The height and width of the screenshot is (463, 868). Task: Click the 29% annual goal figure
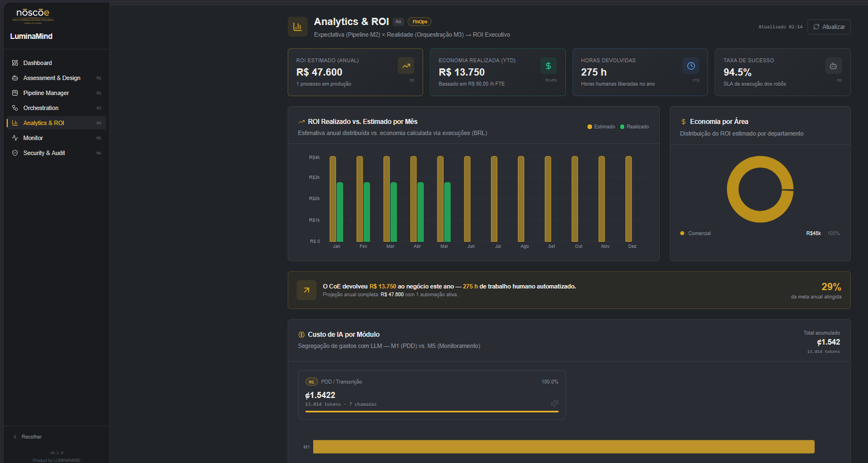point(831,287)
